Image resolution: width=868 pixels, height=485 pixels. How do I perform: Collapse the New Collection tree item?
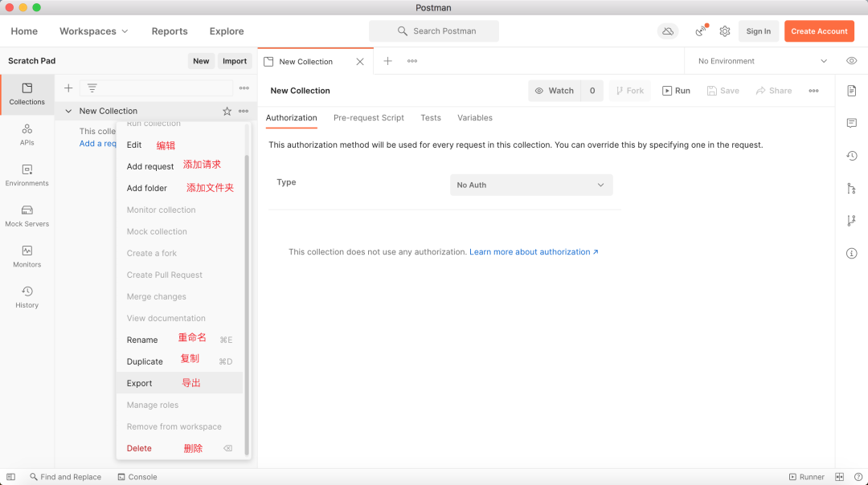click(x=68, y=111)
